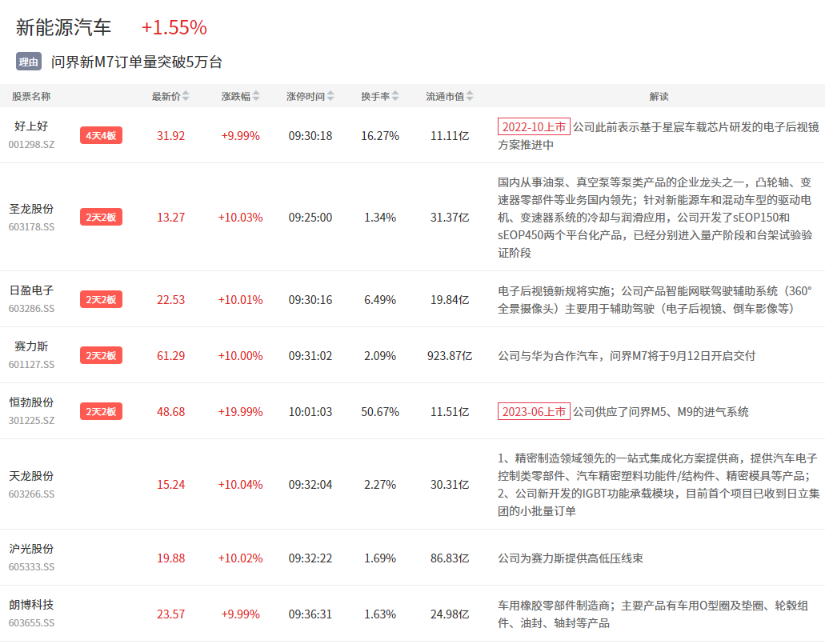Click turnover rate 16.27%

coord(380,136)
